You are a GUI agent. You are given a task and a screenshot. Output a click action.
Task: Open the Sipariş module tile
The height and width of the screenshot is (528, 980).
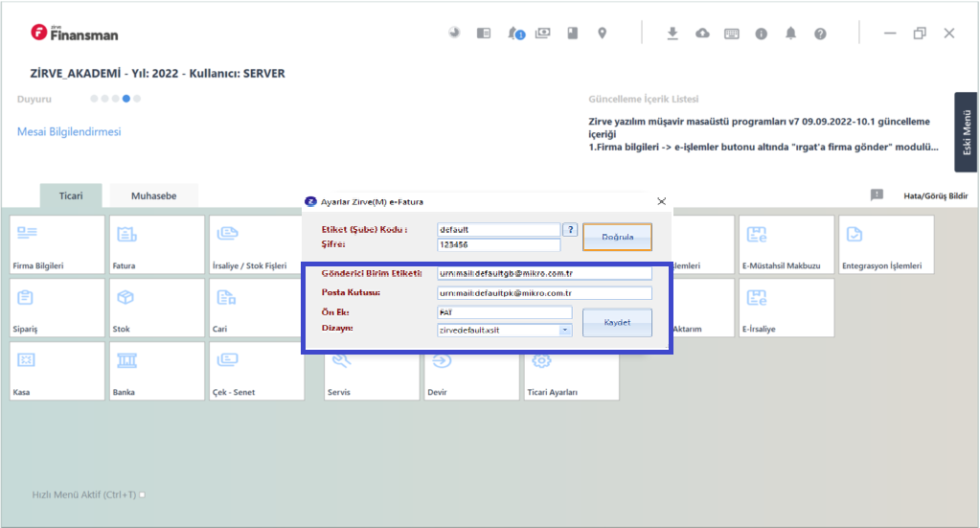click(57, 308)
